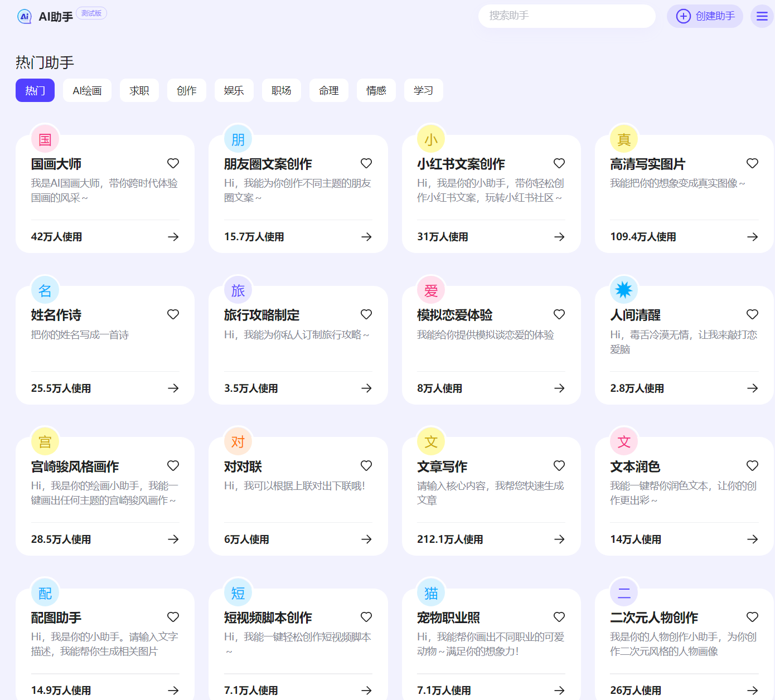Toggle the heart on 文章写作 card
The width and height of the screenshot is (775, 700).
point(559,466)
